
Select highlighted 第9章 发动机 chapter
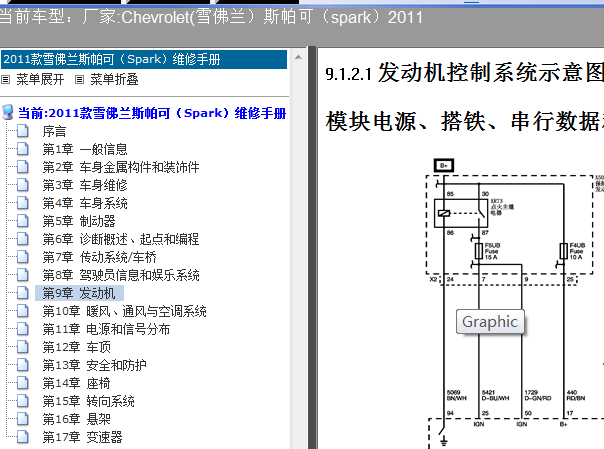[x=79, y=293]
